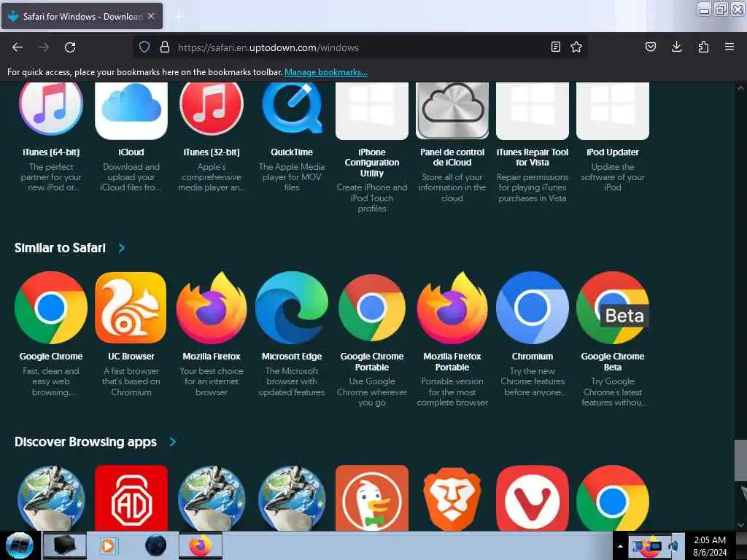This screenshot has width=747, height=560.
Task: Click 'Fast, clean and easy web browsing' description
Action: click(51, 381)
